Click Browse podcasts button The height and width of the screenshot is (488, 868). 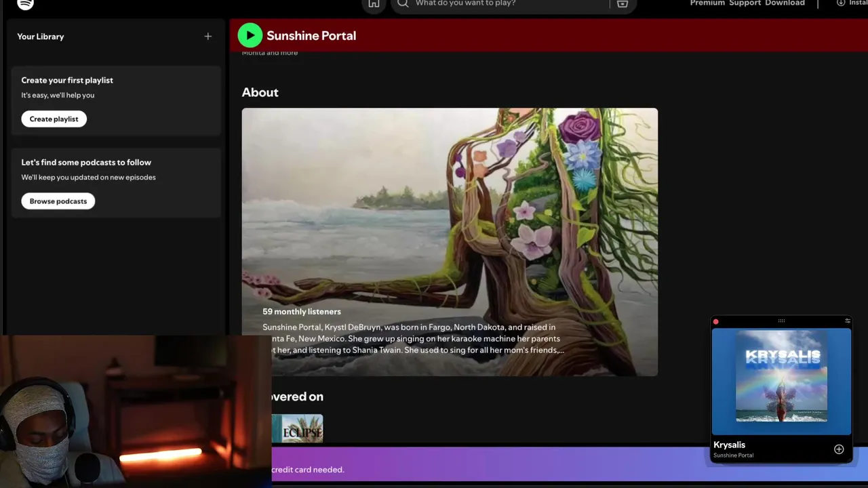58,201
